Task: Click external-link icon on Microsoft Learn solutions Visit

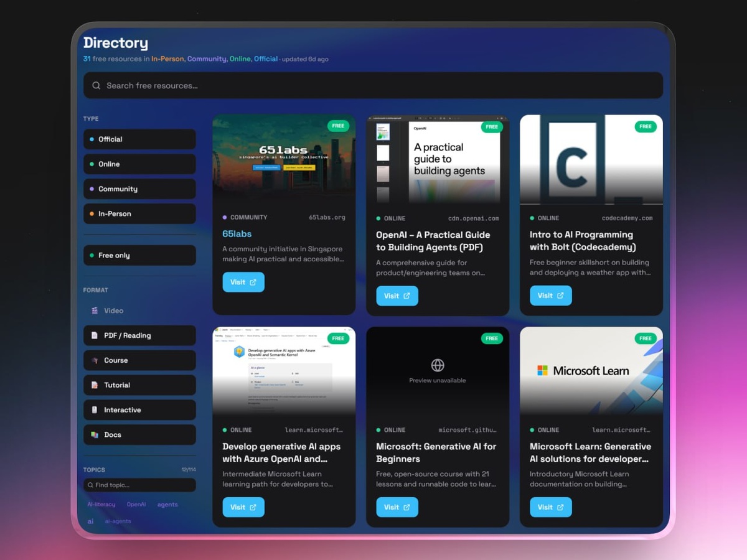Action: [x=560, y=508]
